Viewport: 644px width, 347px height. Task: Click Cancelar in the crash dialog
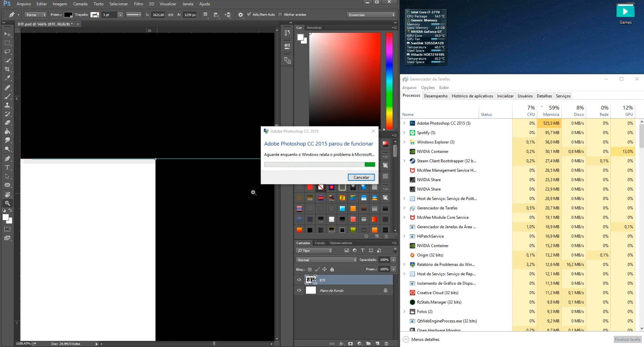tap(361, 177)
